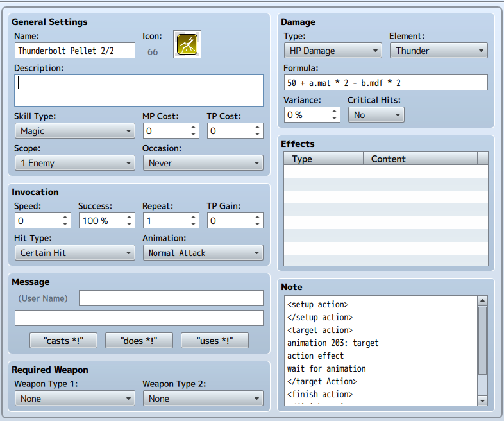Viewport: 504px width, 421px height.
Task: Decrease Variance with the down arrow
Action: [x=334, y=118]
